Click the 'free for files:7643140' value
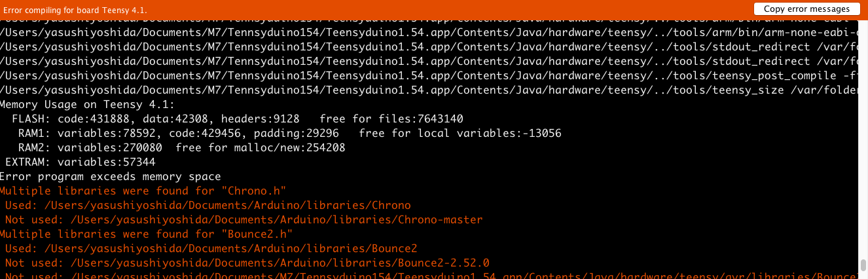Viewport: 868px width, 279px height. pos(391,119)
